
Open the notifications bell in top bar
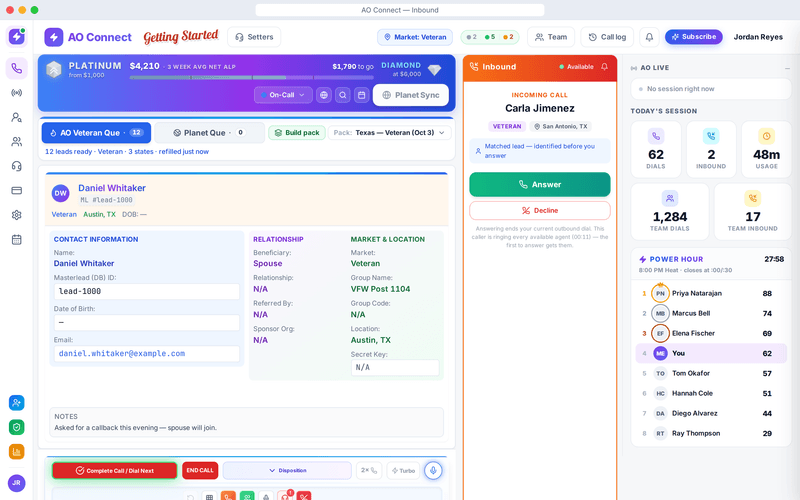coord(649,37)
